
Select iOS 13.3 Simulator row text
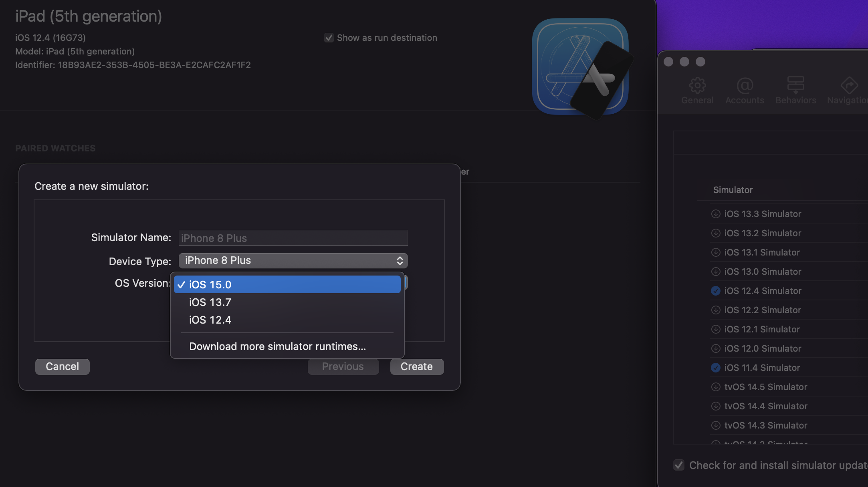click(x=763, y=214)
